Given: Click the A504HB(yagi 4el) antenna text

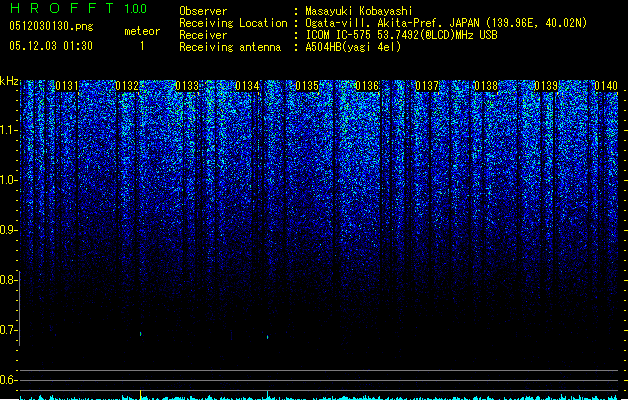Looking at the screenshot, I should pyautogui.click(x=353, y=47).
